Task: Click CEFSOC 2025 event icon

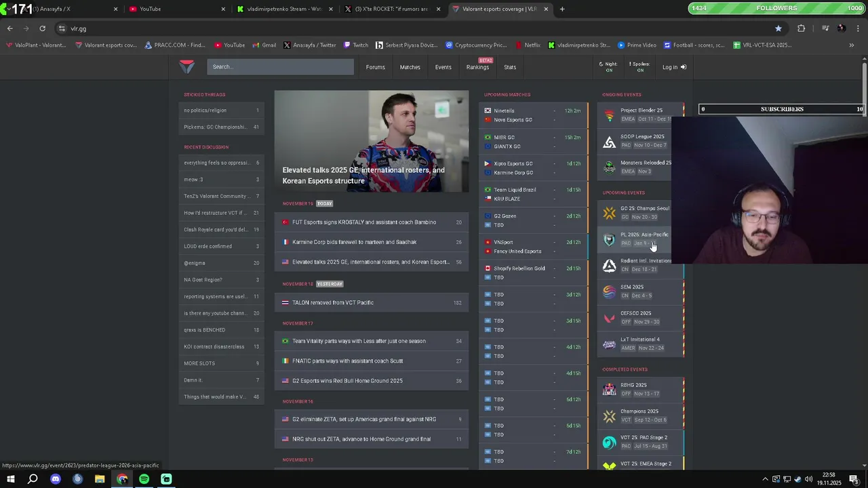Action: click(x=609, y=318)
